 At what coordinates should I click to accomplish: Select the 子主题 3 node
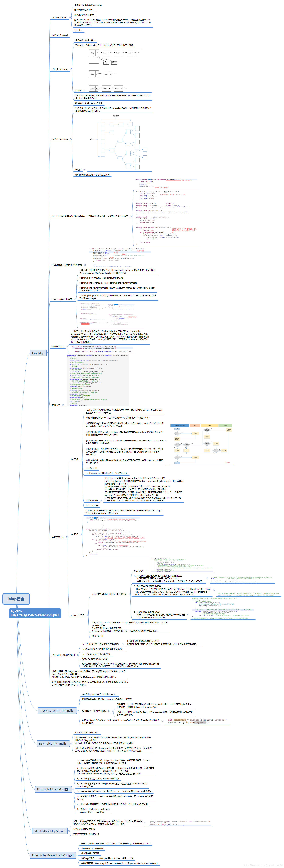tap(90, 468)
